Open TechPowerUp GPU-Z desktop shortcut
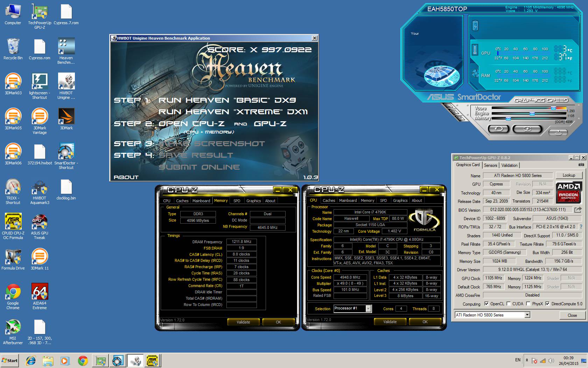 tap(40, 16)
